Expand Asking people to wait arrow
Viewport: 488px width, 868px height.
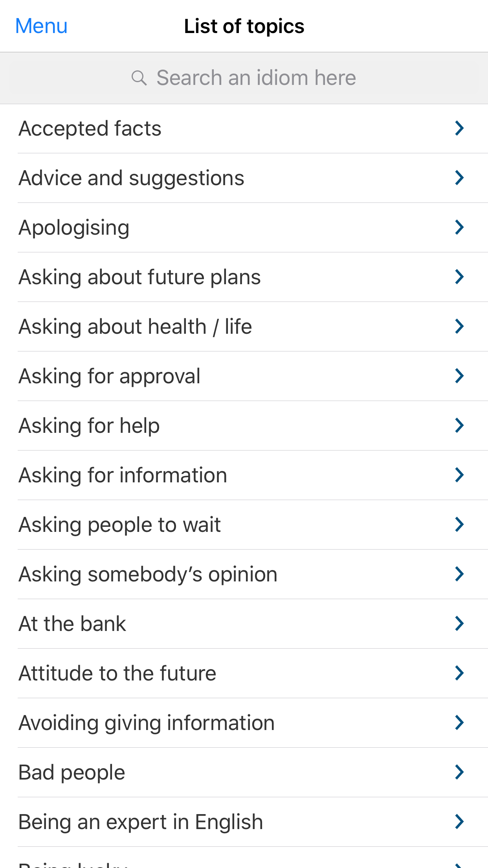pyautogui.click(x=459, y=524)
